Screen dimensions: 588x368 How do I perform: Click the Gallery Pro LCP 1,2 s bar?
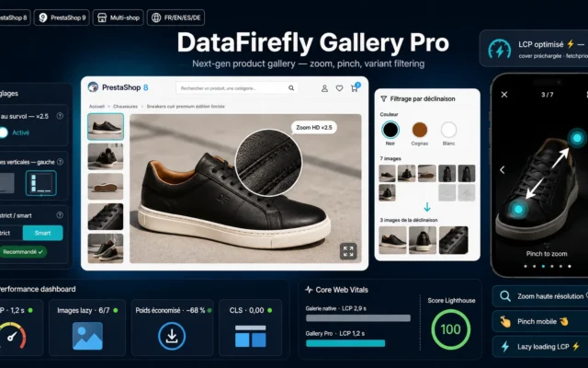pyautogui.click(x=345, y=343)
